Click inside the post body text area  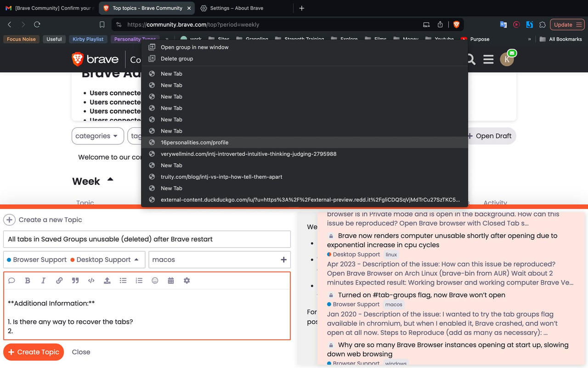click(x=147, y=314)
